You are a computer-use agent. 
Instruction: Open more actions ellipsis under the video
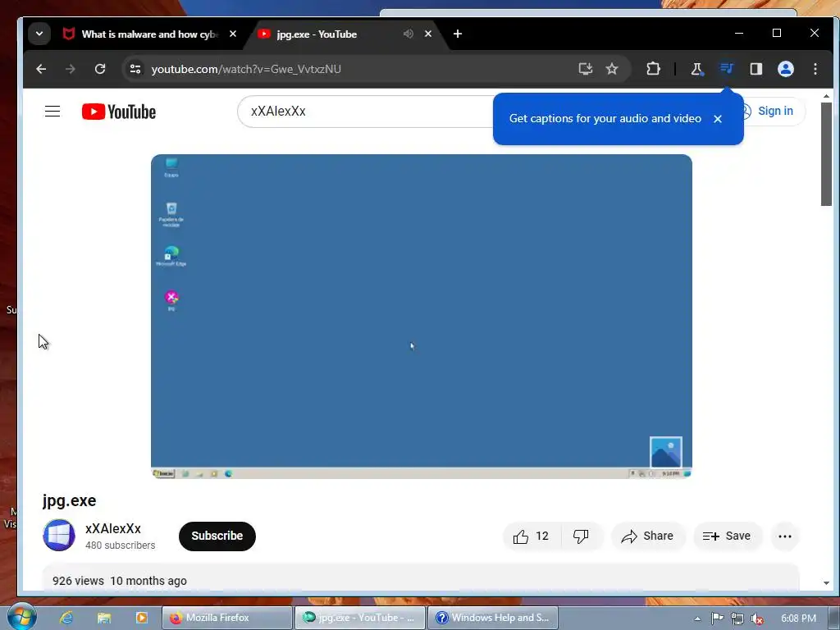[785, 536]
